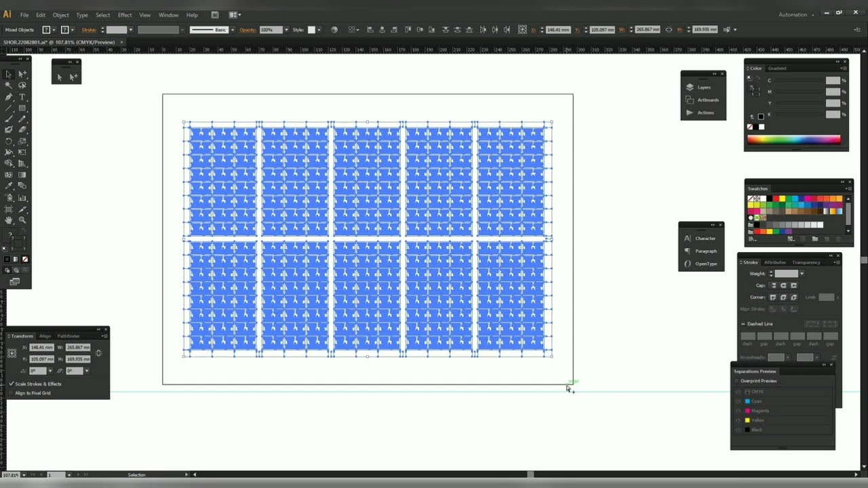Toggle Scale Strokes & Effects checkbox
The height and width of the screenshot is (488, 868).
[12, 384]
